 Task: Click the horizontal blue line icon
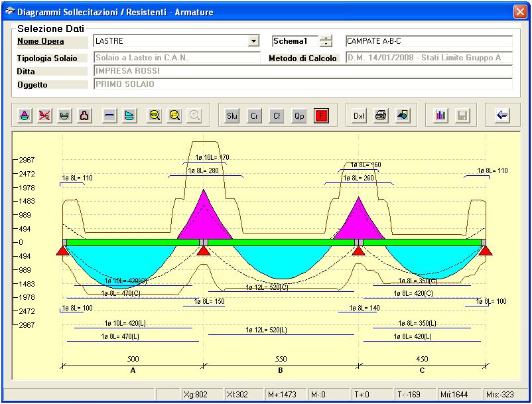(x=109, y=115)
